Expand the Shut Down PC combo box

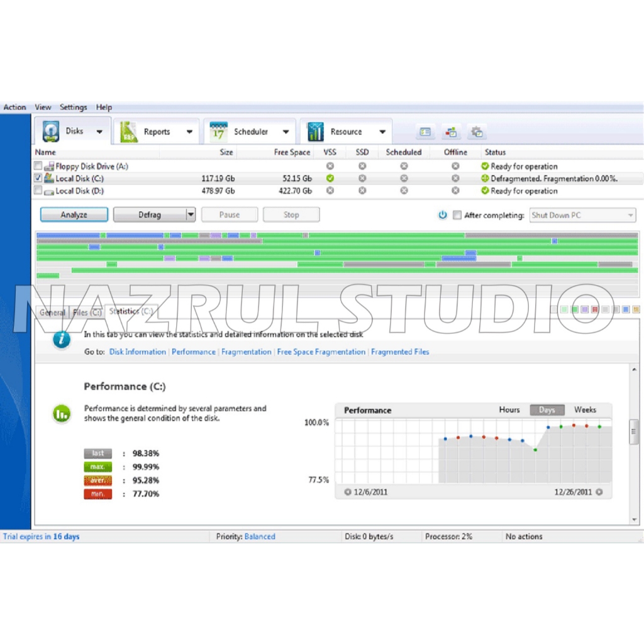[630, 216]
